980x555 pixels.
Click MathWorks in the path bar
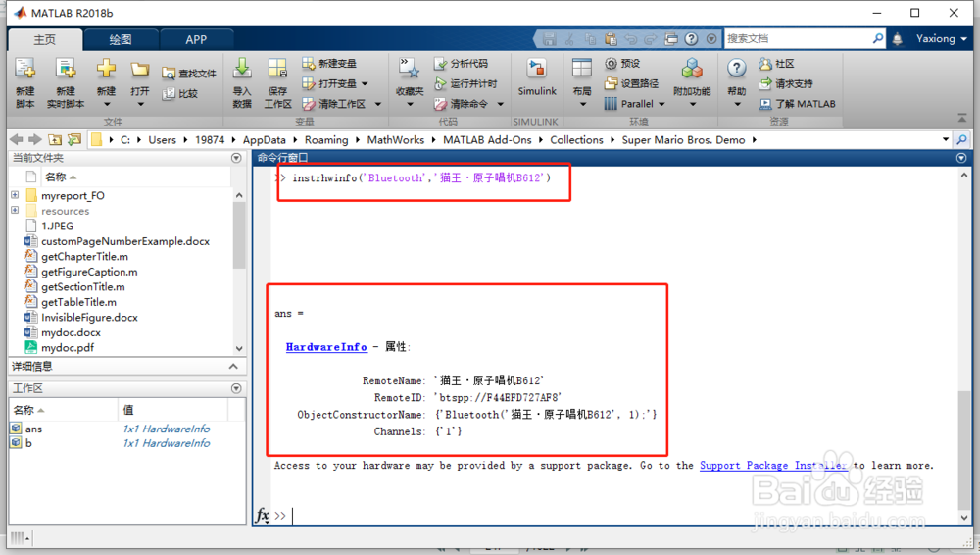coord(396,139)
